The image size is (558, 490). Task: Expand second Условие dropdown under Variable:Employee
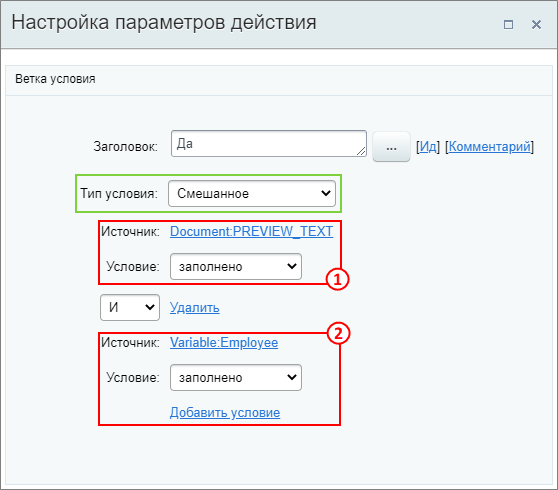click(x=236, y=377)
